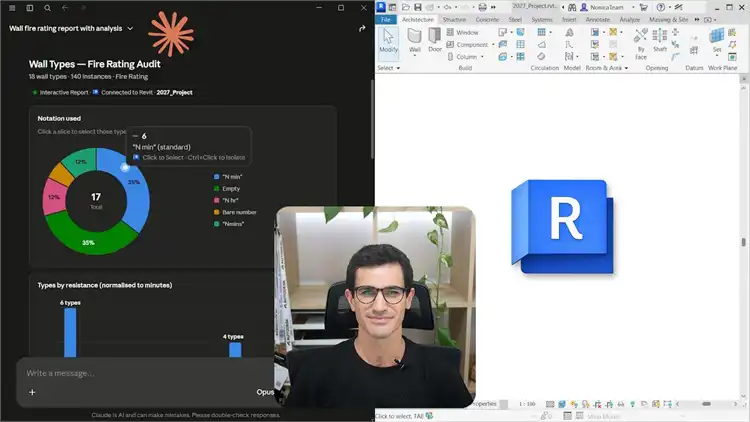Select the Room tool icon
The height and width of the screenshot is (422, 750).
(x=595, y=33)
